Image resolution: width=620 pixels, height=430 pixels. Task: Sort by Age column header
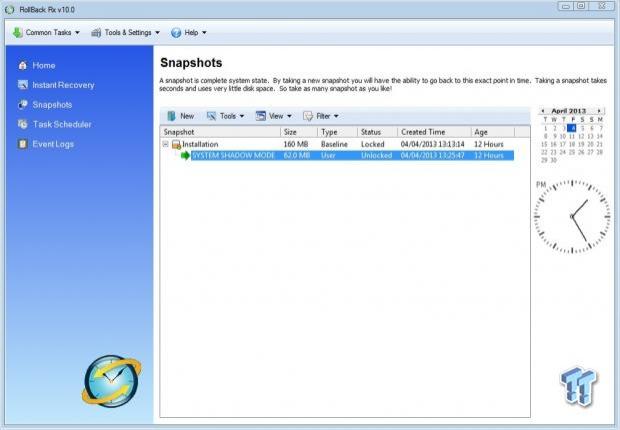point(493,132)
